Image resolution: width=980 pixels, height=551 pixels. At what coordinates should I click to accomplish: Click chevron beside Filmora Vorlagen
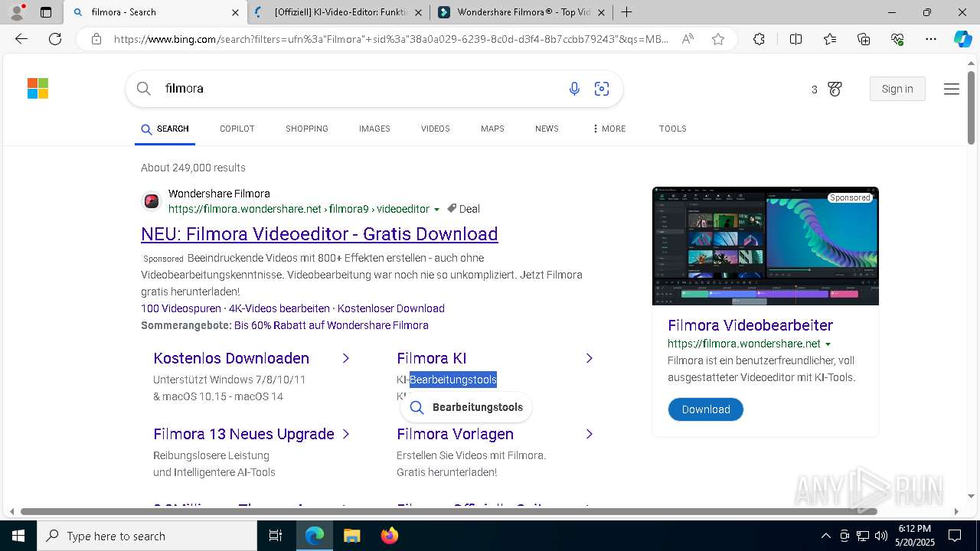point(589,434)
